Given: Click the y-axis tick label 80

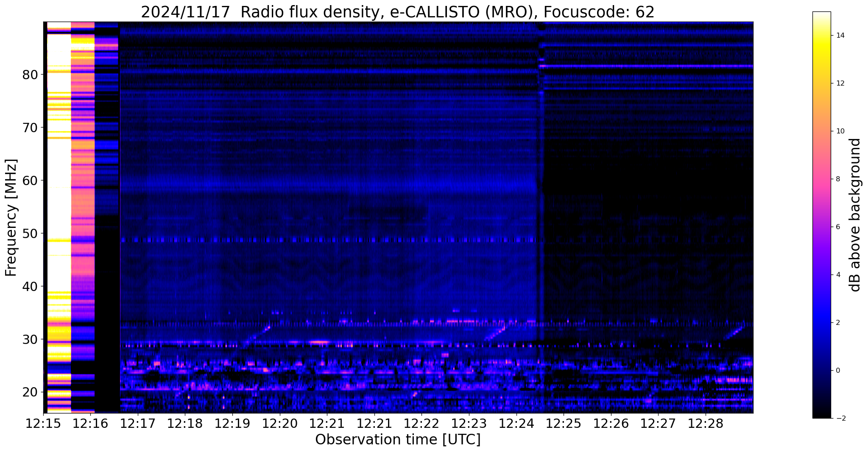Looking at the screenshot, I should (x=30, y=75).
